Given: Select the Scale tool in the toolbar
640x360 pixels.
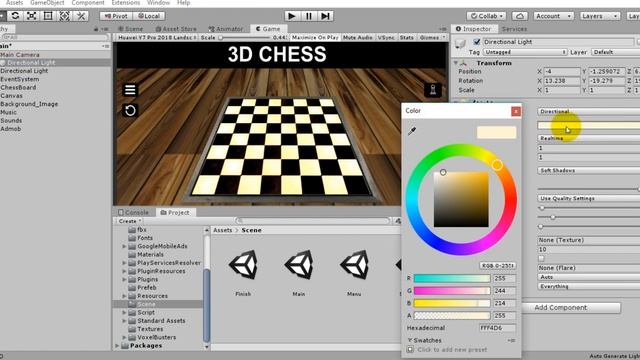Looking at the screenshot, I should (31, 16).
